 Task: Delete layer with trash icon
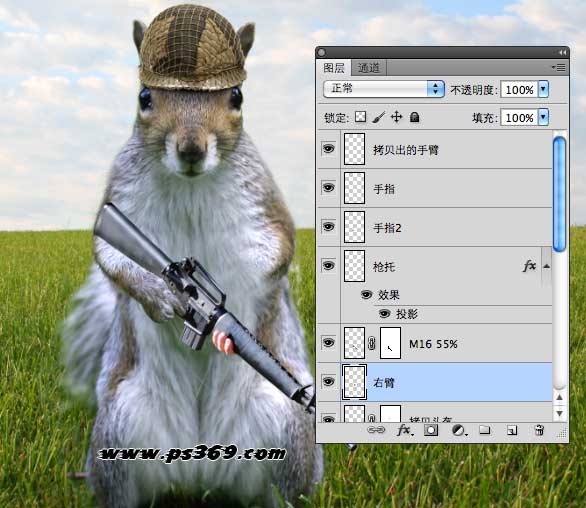539,430
